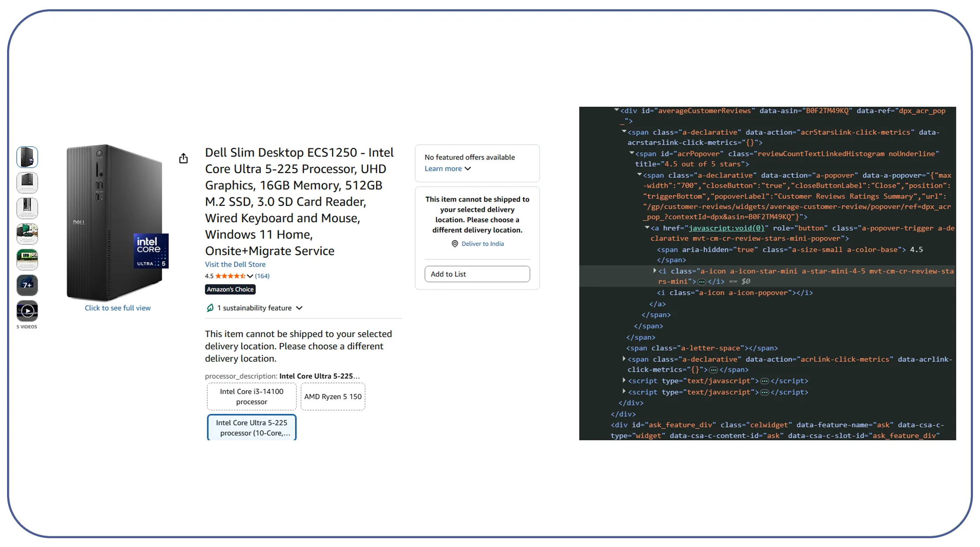Expand the script node just below acrLink span
The height and width of the screenshot is (547, 980).
pyautogui.click(x=624, y=380)
